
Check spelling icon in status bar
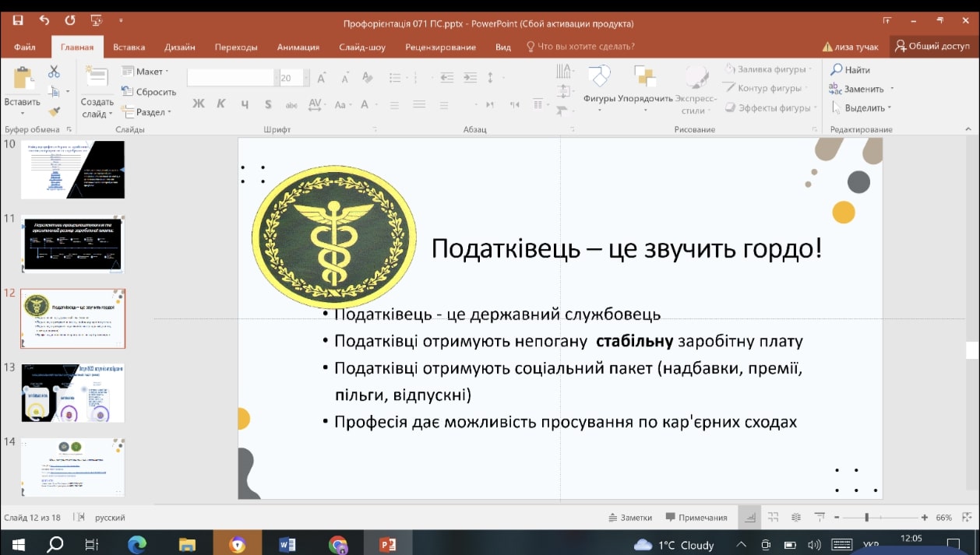pyautogui.click(x=79, y=518)
